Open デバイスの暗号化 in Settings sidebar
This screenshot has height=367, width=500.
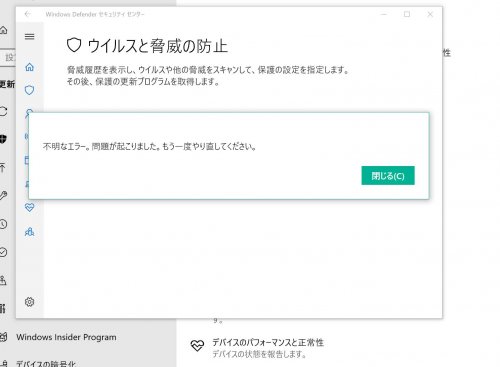pyautogui.click(x=46, y=364)
